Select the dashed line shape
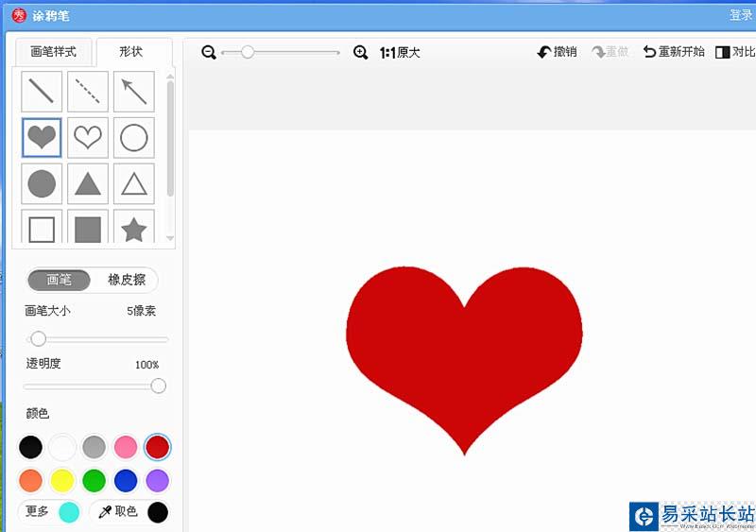This screenshot has width=756, height=532. click(x=88, y=91)
